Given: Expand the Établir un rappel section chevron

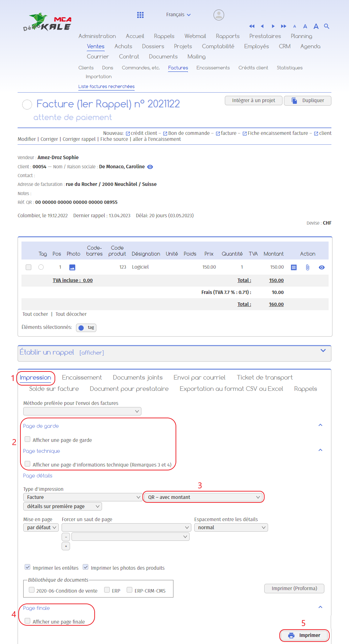Looking at the screenshot, I should point(323,350).
